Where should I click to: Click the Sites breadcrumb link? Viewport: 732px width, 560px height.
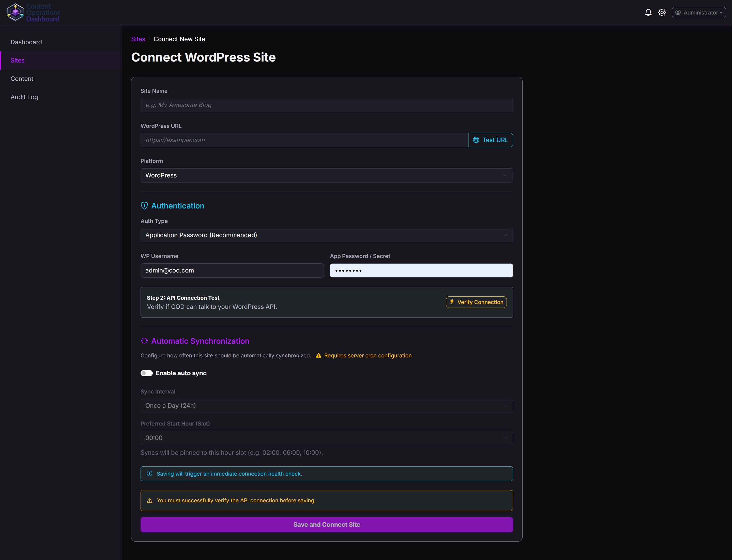pos(138,39)
